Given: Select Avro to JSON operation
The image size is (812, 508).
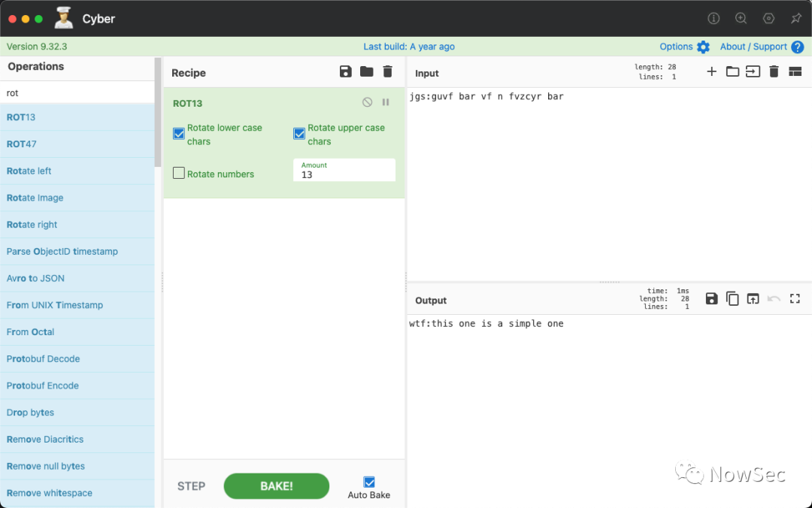Looking at the screenshot, I should (x=77, y=278).
